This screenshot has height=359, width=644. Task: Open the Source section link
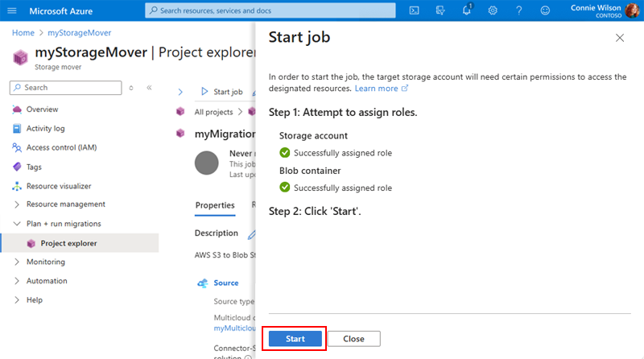(x=226, y=283)
